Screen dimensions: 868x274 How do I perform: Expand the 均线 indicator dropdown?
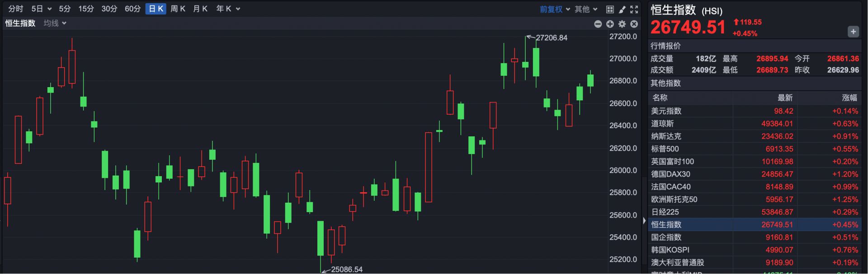point(55,23)
